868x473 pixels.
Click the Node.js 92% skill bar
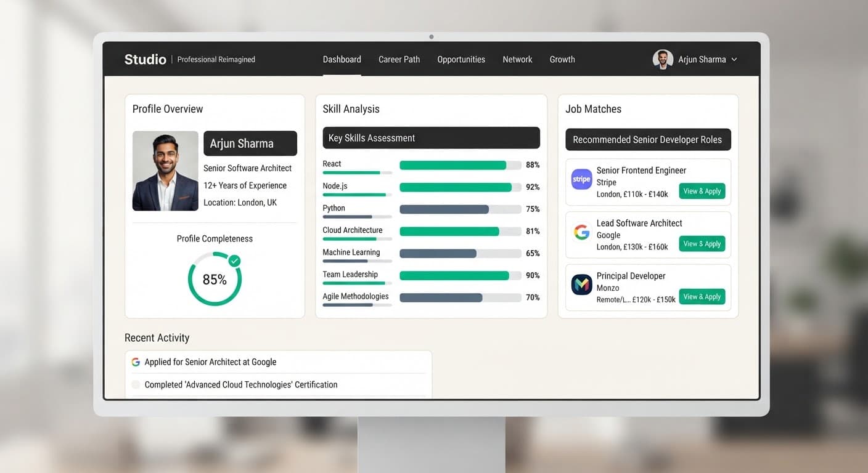461,187
